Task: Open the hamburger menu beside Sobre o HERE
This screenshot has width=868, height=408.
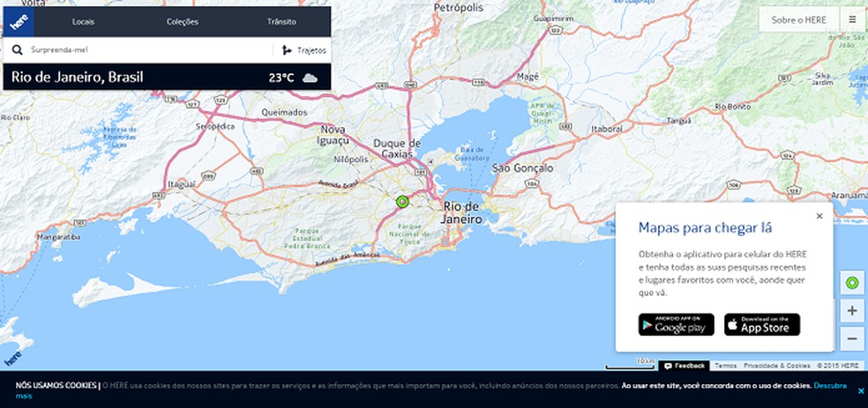Action: [852, 20]
